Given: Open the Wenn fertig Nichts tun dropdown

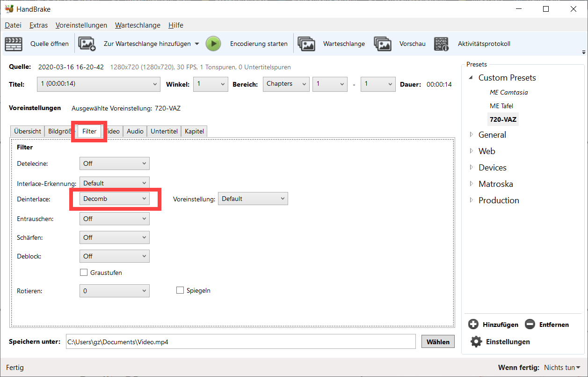Looking at the screenshot, I should click(562, 368).
